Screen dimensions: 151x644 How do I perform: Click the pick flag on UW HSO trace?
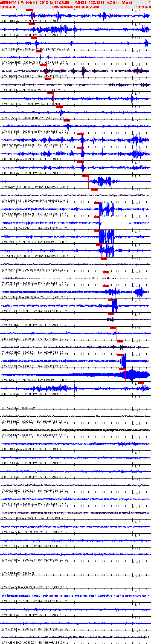pyautogui.click(x=111, y=300)
